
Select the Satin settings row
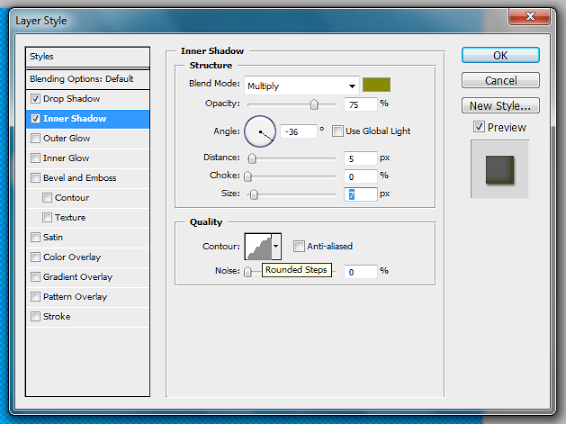[88, 237]
